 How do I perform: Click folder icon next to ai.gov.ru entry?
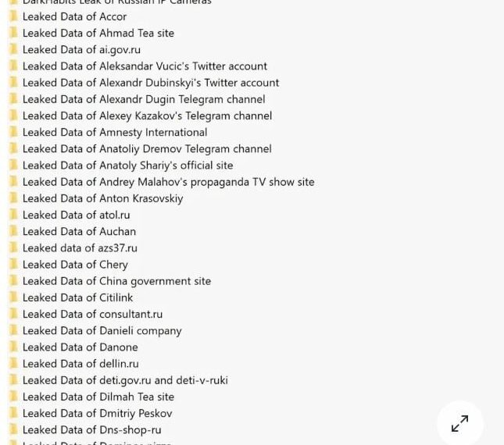[x=13, y=49]
